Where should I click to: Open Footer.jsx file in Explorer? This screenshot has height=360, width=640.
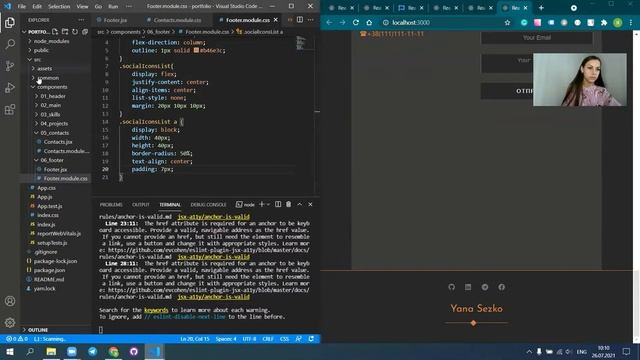point(55,169)
